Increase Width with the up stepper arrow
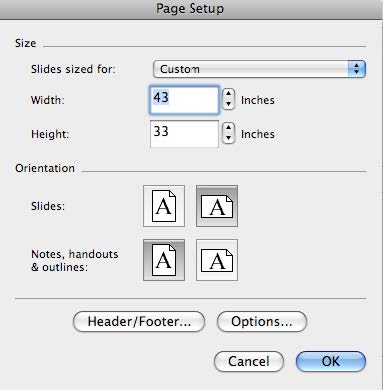This screenshot has height=390, width=383. click(228, 94)
